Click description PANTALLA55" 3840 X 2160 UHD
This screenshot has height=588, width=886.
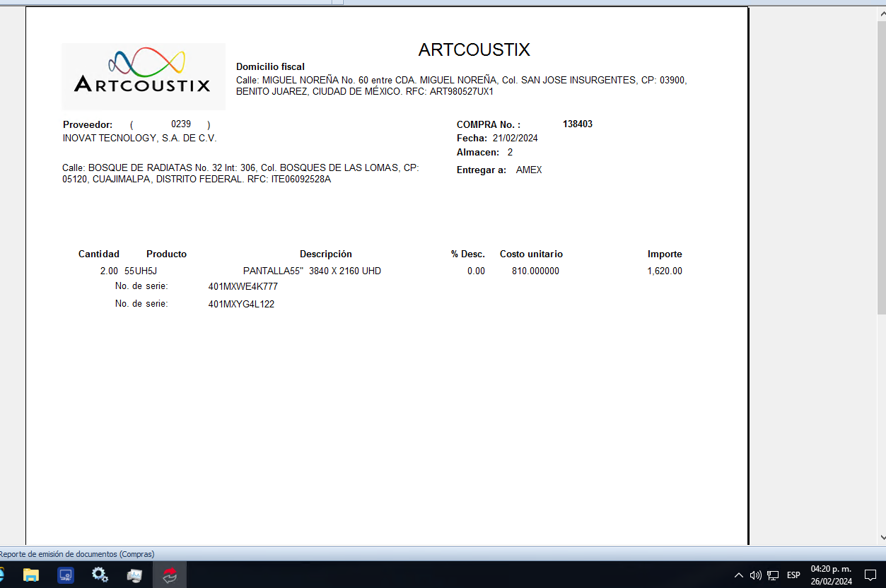(x=312, y=271)
